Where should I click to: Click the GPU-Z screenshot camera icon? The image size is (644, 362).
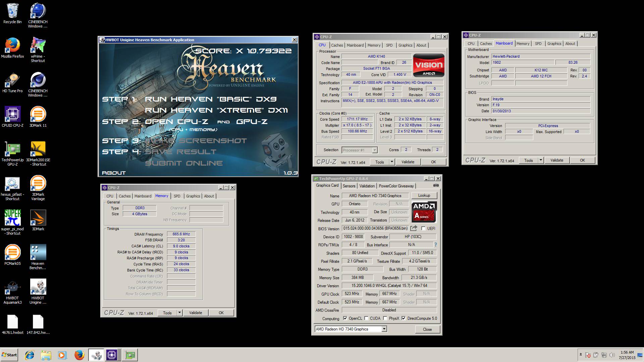point(436,185)
